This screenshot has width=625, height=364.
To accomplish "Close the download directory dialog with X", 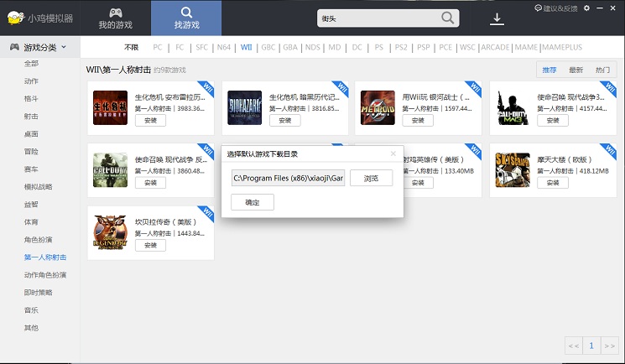I will (x=393, y=153).
